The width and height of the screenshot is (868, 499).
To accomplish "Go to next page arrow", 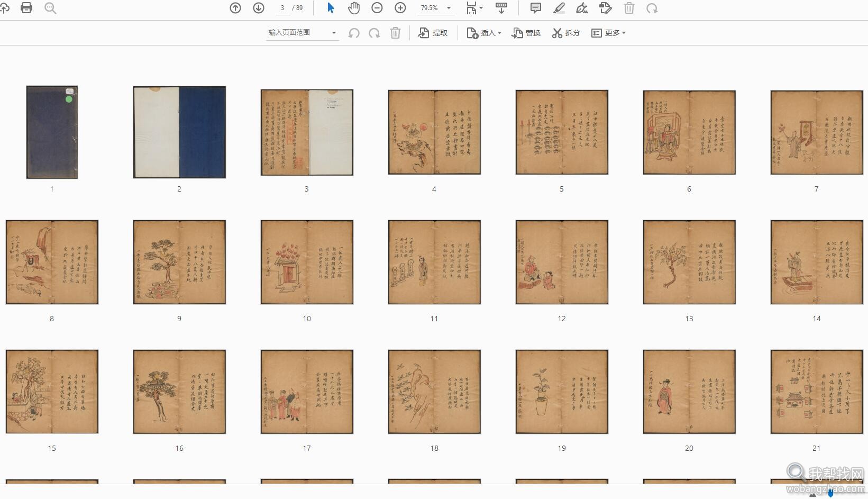I will pos(259,8).
